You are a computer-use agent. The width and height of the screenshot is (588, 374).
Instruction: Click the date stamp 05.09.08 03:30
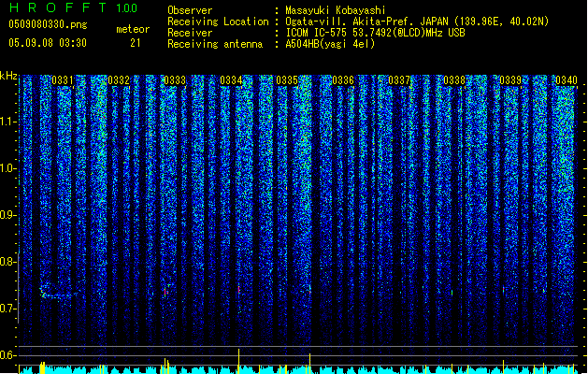[x=48, y=43]
